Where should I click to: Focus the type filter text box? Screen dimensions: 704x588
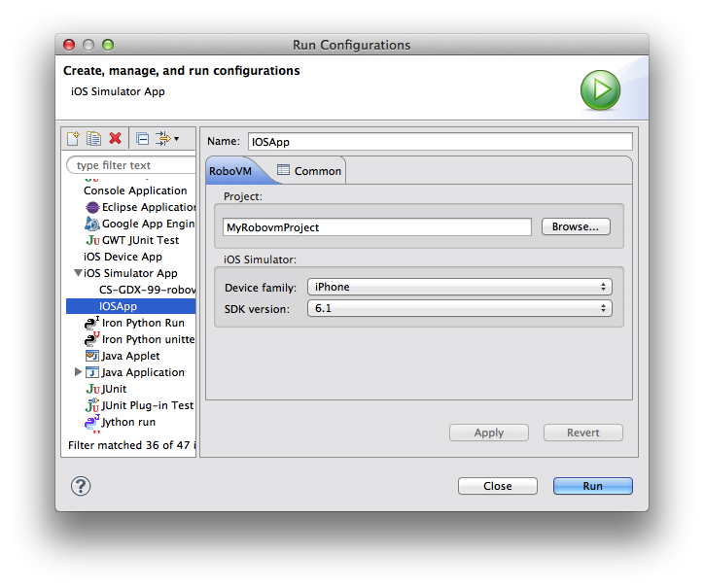coord(131,165)
